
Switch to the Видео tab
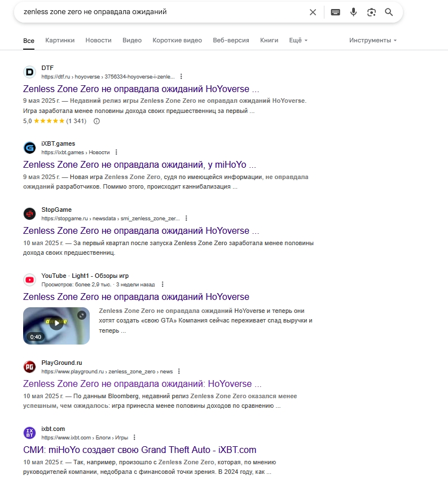(x=132, y=41)
